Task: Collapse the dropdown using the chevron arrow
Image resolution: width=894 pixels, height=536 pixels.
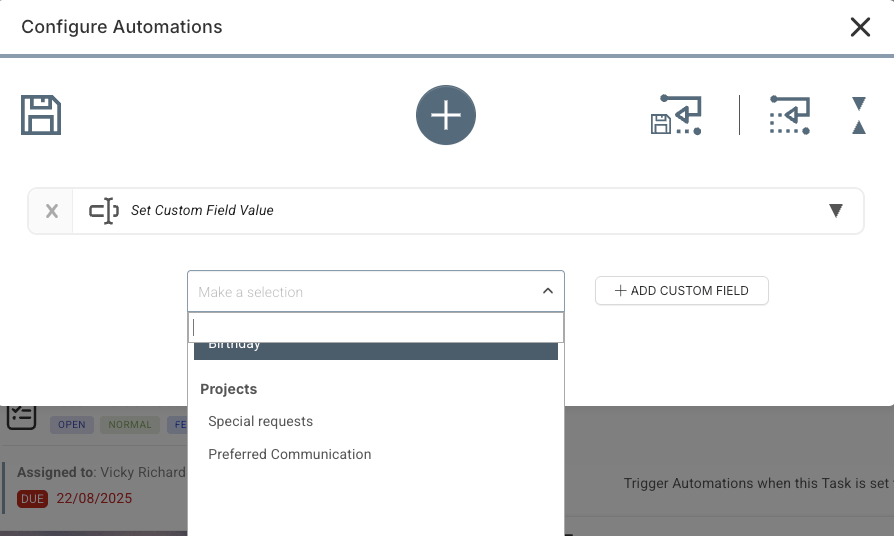Action: pos(548,291)
